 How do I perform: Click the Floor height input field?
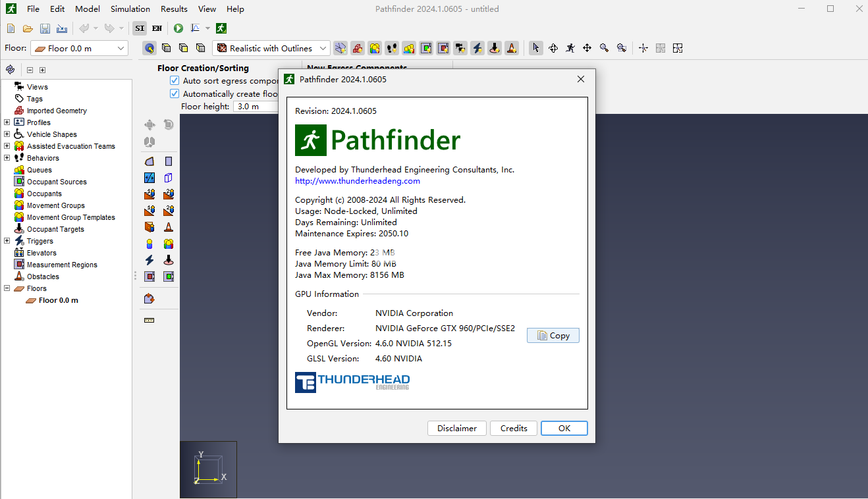pyautogui.click(x=256, y=106)
